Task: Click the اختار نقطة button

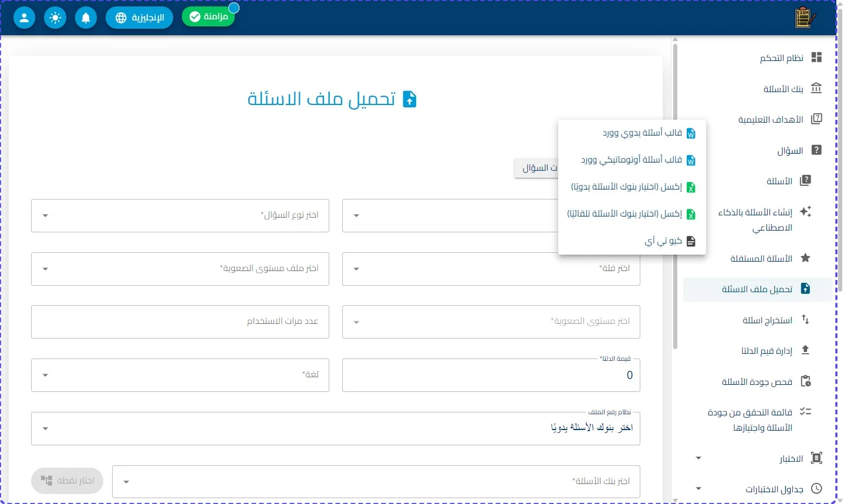Action: point(67,481)
